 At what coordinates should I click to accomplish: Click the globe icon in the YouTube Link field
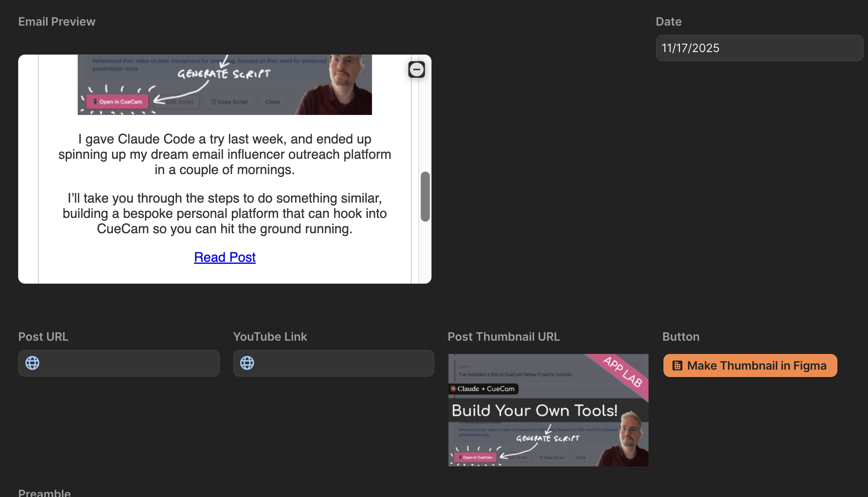pyautogui.click(x=247, y=363)
